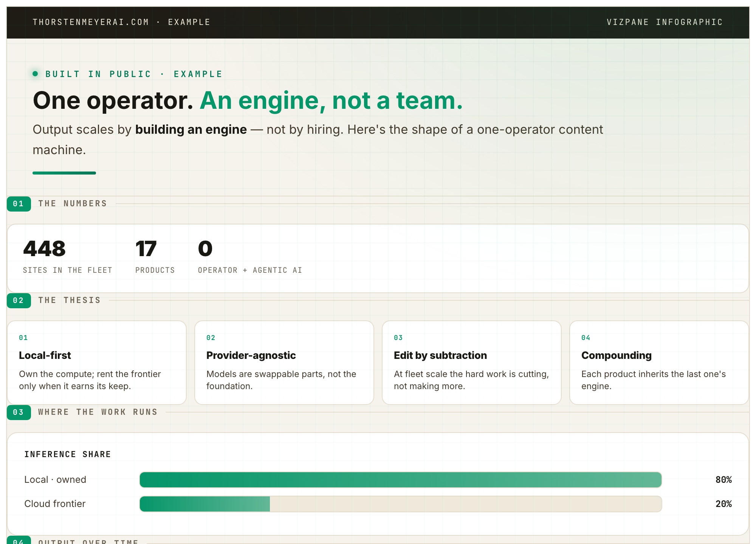Click the SITES IN THE FLEET label

pos(68,270)
